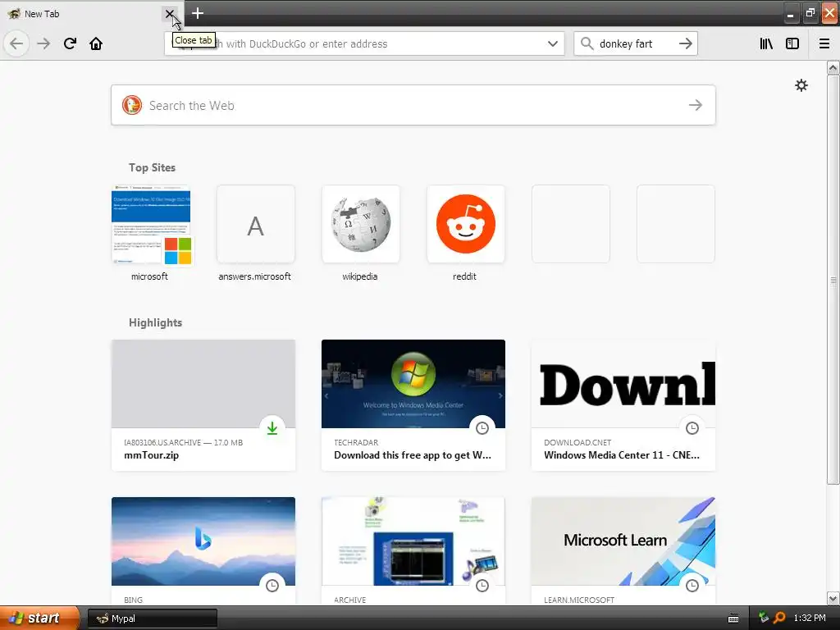Click history clock icon on Bing card
Image resolution: width=840 pixels, height=630 pixels.
[x=272, y=586]
